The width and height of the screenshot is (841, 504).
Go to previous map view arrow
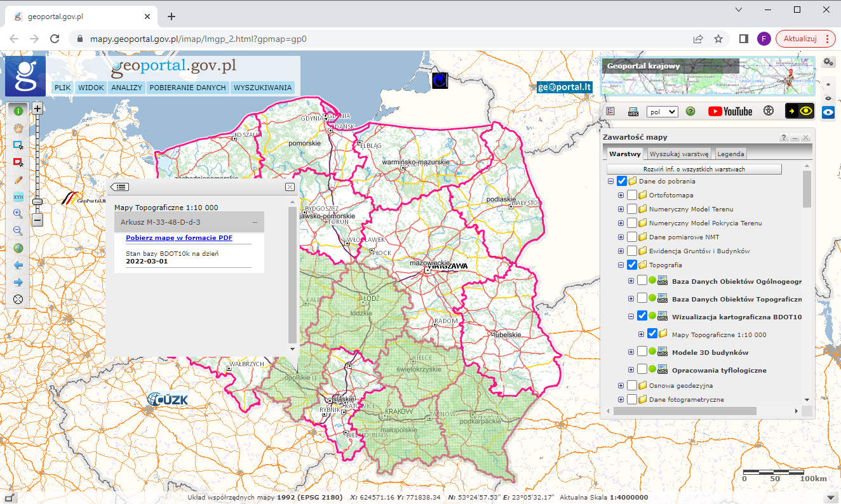(18, 265)
